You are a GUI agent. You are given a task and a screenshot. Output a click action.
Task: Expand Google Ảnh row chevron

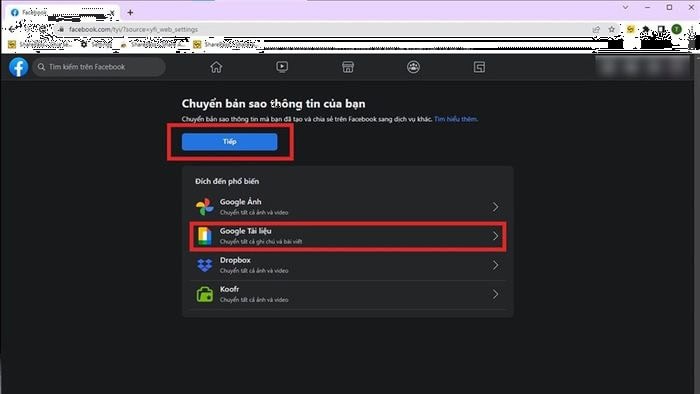tap(495, 207)
